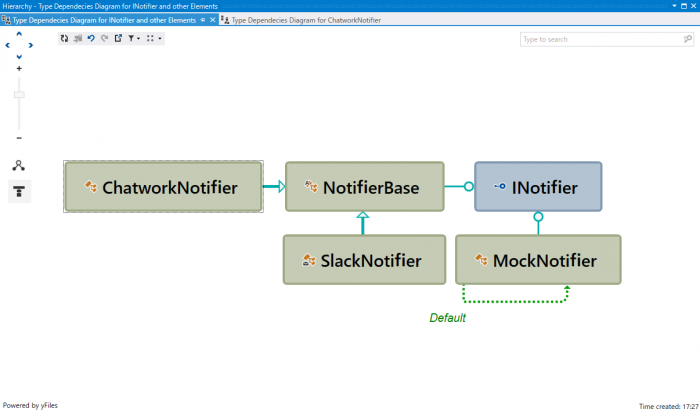This screenshot has height=413, width=700.
Task: Select the INotifier and other Elements tab
Action: click(104, 20)
